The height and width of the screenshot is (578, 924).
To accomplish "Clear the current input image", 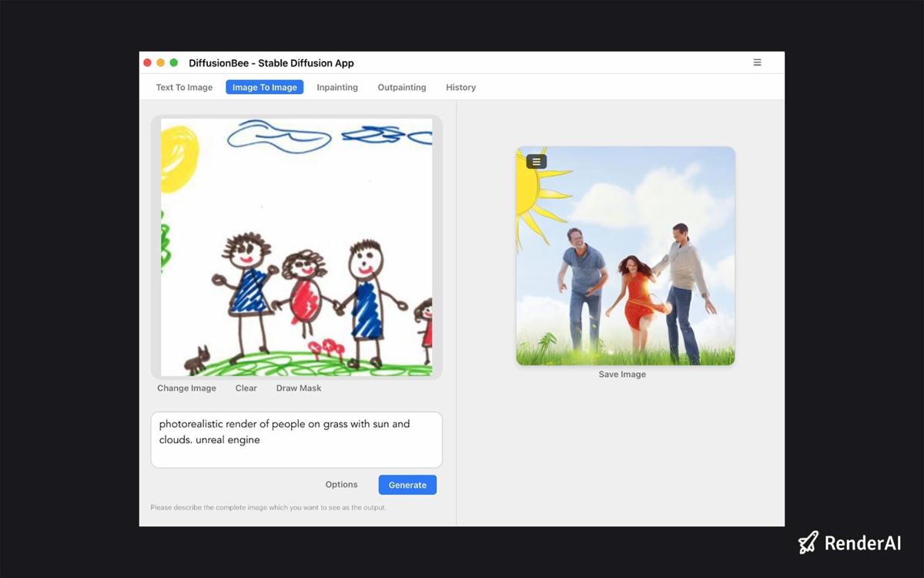I will (x=246, y=388).
